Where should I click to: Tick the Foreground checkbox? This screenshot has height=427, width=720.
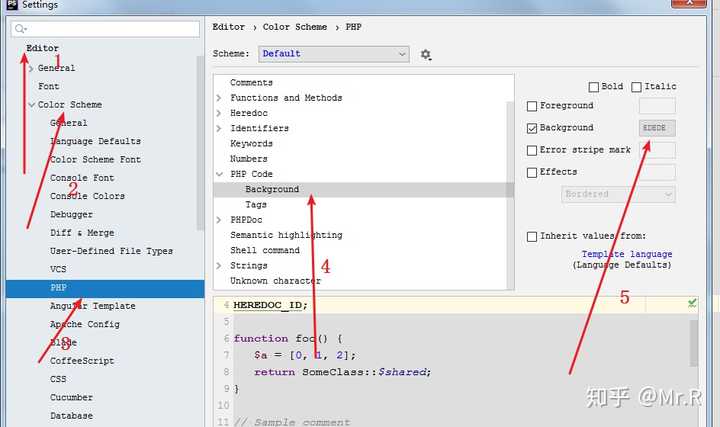click(x=532, y=106)
